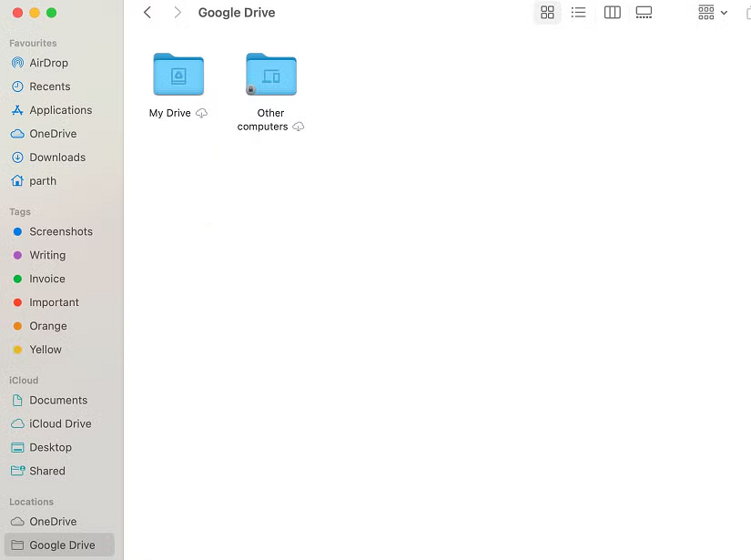
Task: Open the Other computers folder
Action: [271, 75]
